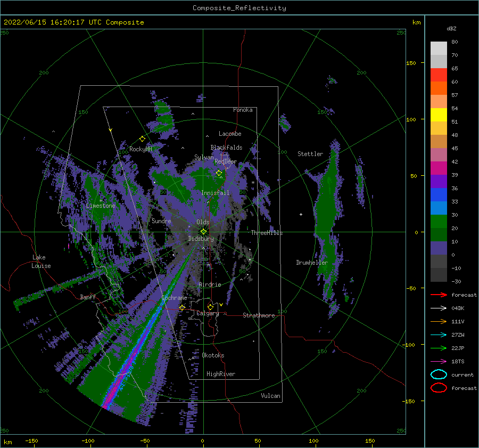Click the word current in legend
The width and height of the screenshot is (479, 448).
point(463,375)
